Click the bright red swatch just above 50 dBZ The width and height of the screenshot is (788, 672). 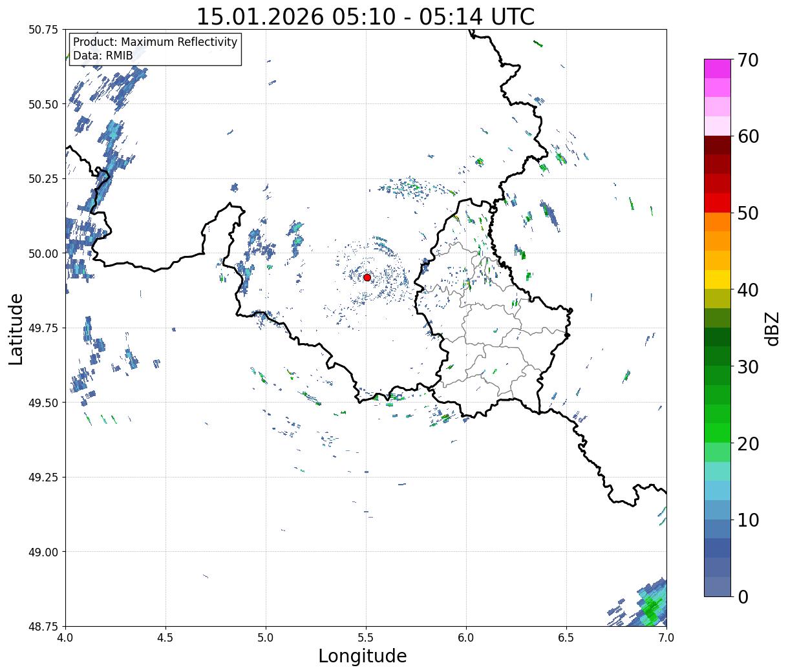(x=718, y=203)
